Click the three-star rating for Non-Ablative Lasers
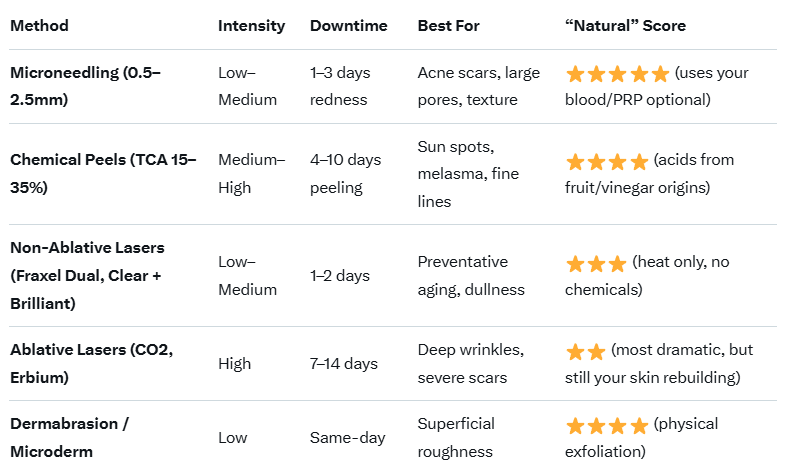 (x=596, y=264)
